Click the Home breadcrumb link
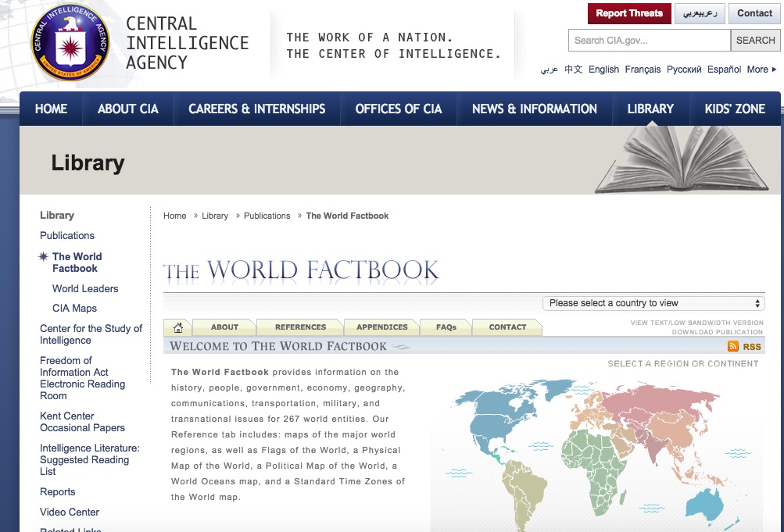This screenshot has height=532, width=784. tap(174, 216)
